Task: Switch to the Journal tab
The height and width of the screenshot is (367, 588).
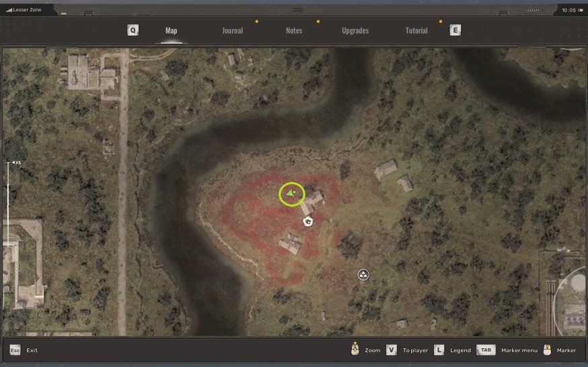Action: tap(232, 30)
